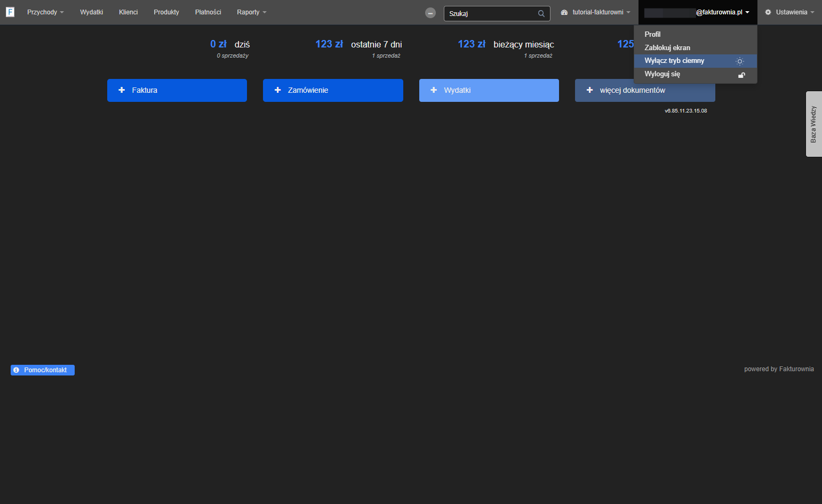Follow the powered by Fakturownia link

[779, 369]
